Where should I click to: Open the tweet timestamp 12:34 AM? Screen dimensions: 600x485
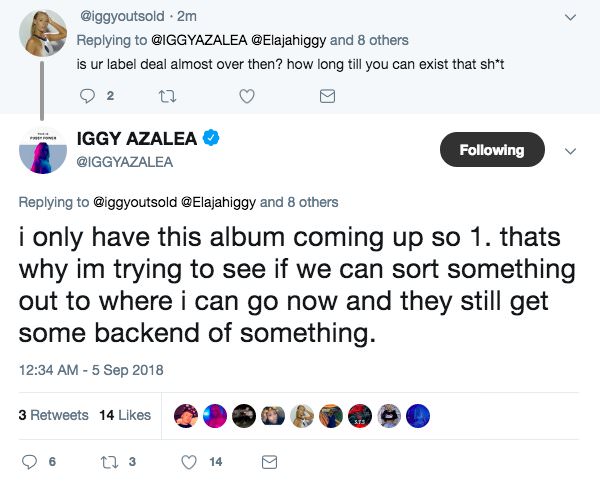coord(90,370)
